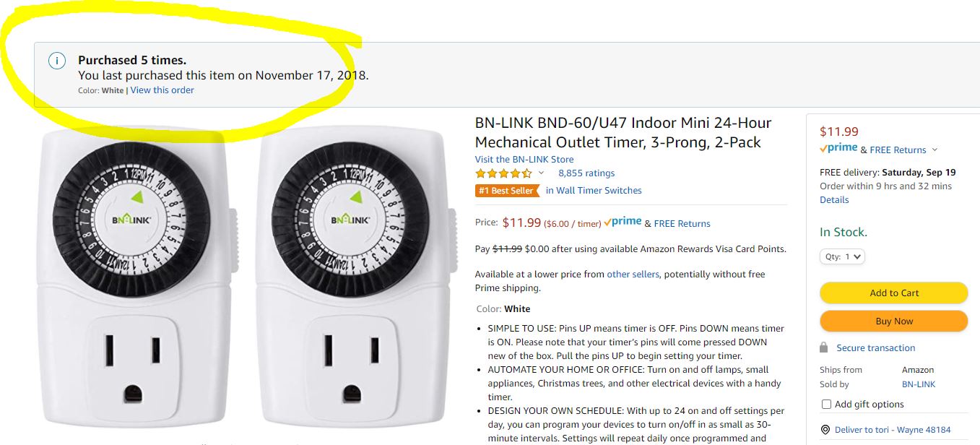The image size is (980, 445).
Task: Click the Buy Now button
Action: click(x=894, y=321)
